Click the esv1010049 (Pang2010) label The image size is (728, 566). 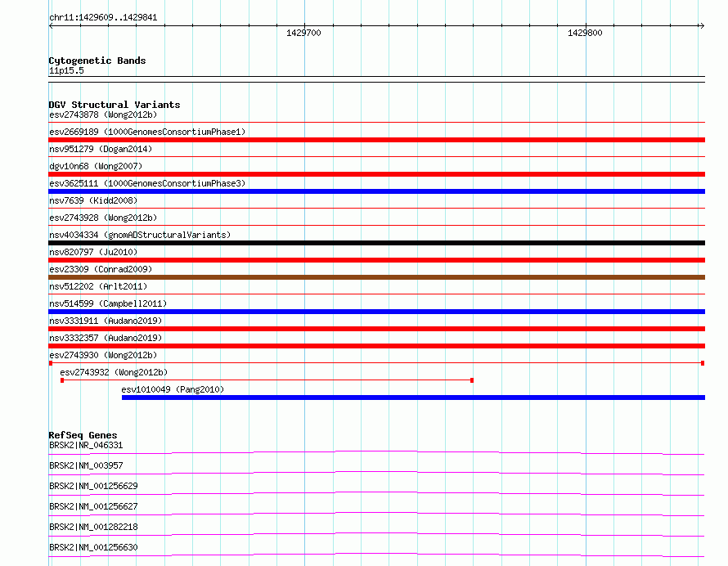pos(173,389)
